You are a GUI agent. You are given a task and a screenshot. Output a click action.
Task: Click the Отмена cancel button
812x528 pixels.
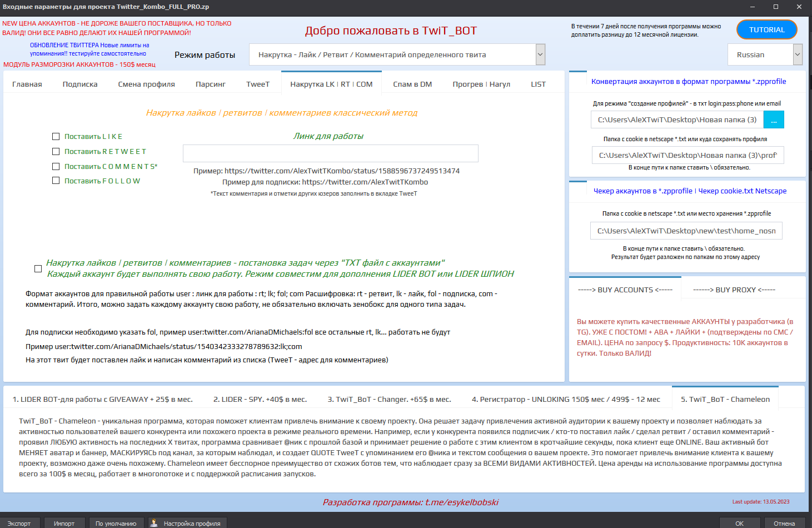[x=784, y=523]
